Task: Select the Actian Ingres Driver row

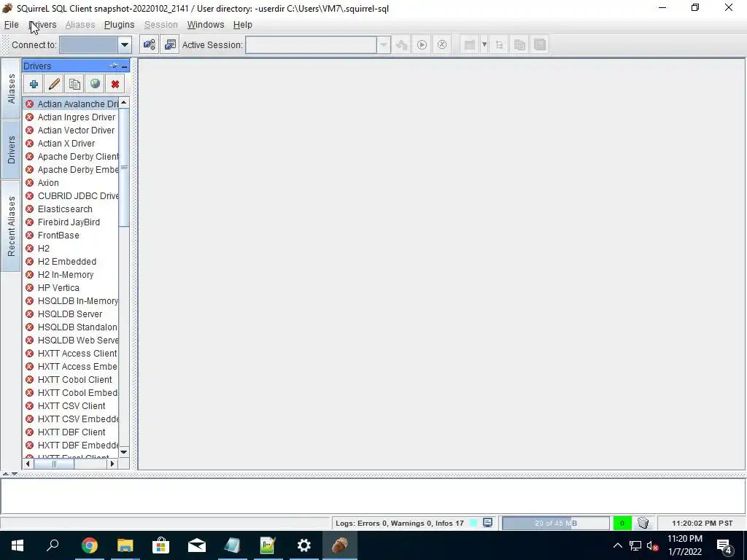Action: pyautogui.click(x=71, y=117)
